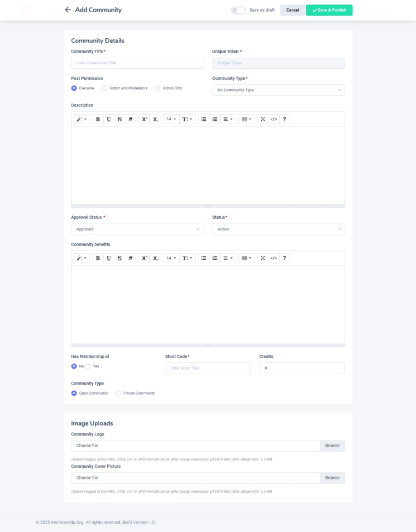Click the Community Title input field

tap(137, 63)
